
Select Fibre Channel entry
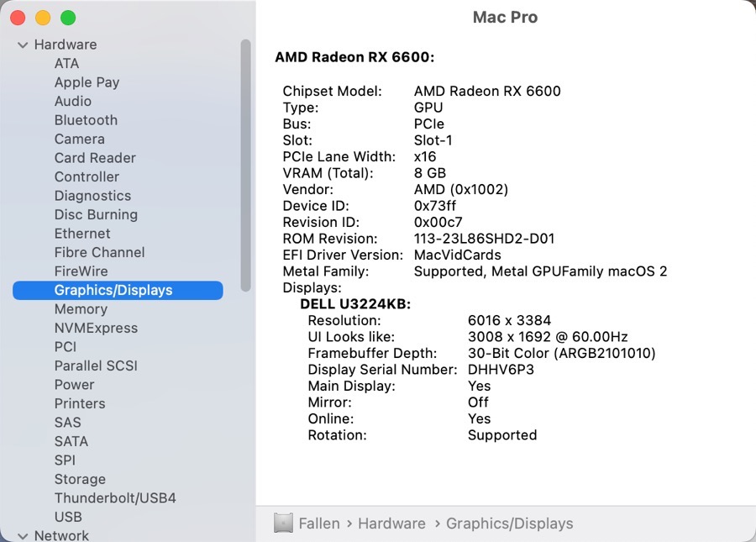pos(99,252)
